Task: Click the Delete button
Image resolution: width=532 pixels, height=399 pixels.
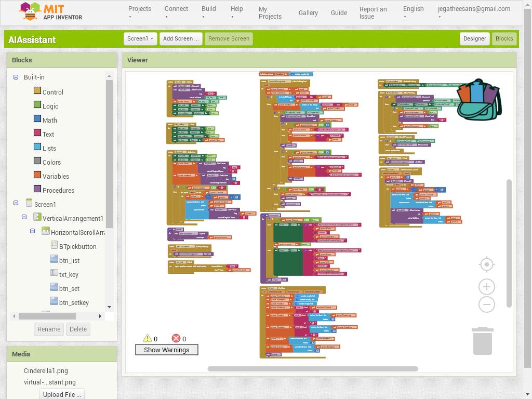Action: (78, 329)
